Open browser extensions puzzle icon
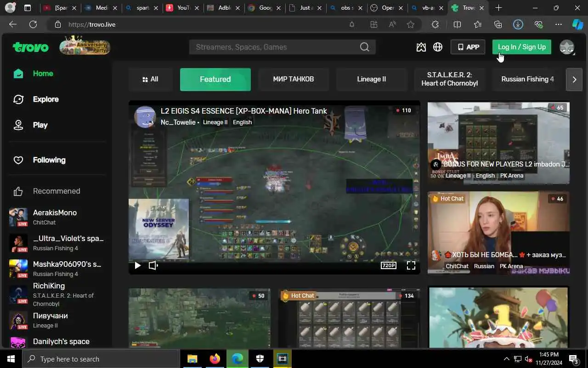Image resolution: width=588 pixels, height=368 pixels. (x=435, y=24)
